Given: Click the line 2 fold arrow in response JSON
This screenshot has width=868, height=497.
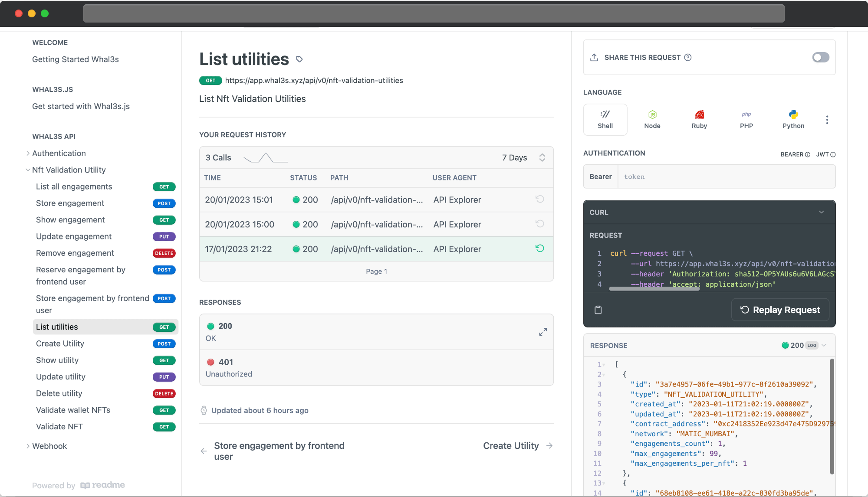Looking at the screenshot, I should [x=604, y=375].
